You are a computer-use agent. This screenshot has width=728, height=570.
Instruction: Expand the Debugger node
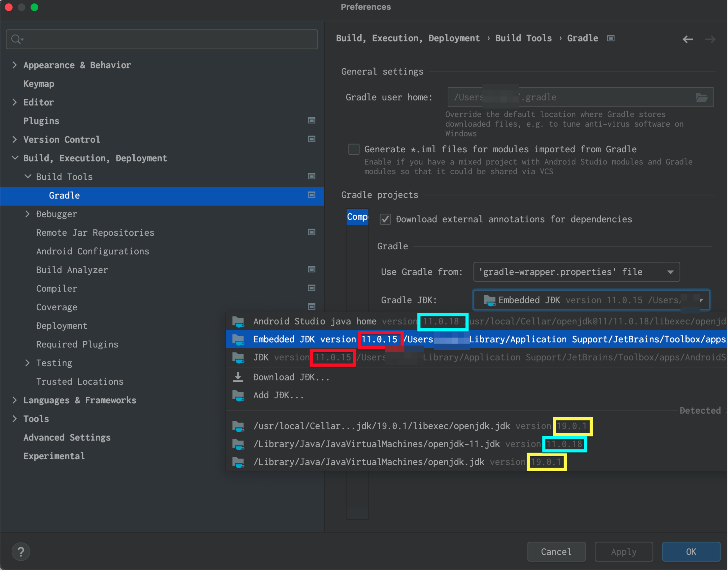[x=27, y=214]
